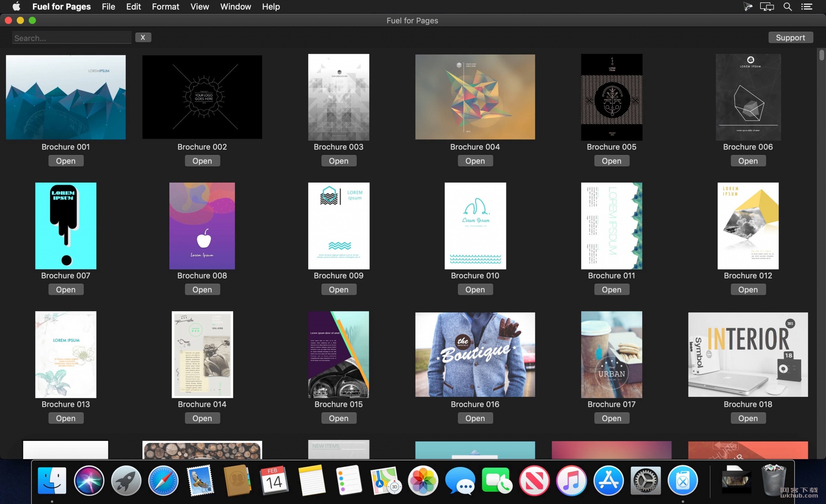Select the Brochure 017 Urban coffee thumbnail

611,354
